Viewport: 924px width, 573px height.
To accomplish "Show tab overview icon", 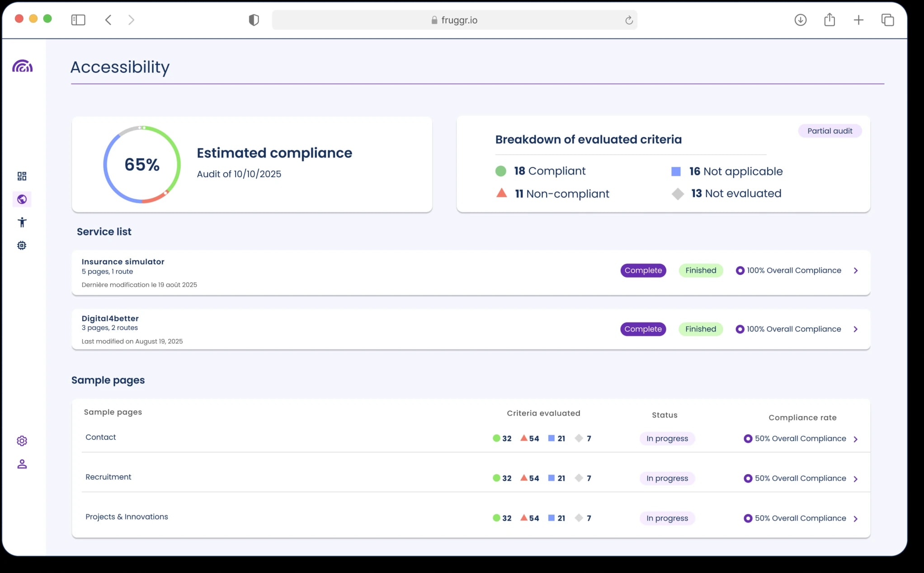I will (887, 20).
